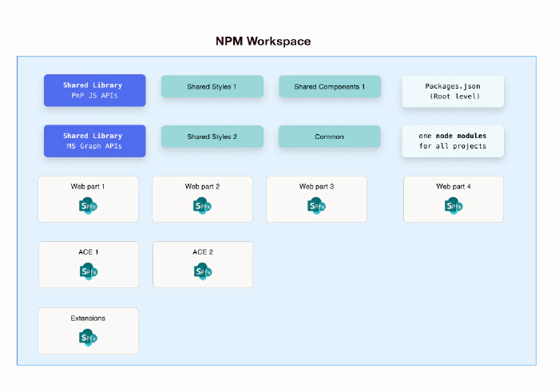559x392 pixels.
Task: Click the Packages.json root level box
Action: point(453,91)
